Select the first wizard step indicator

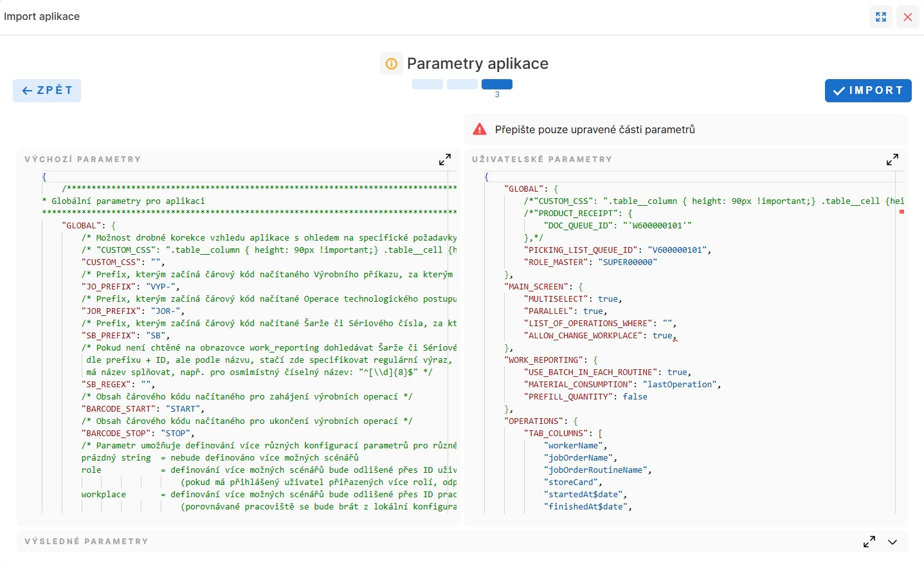[x=428, y=84]
